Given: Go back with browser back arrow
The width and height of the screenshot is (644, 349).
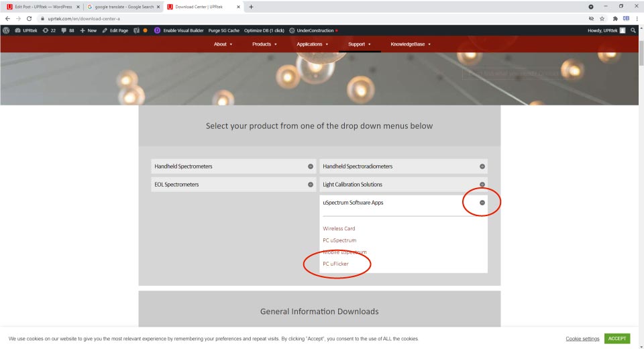Looking at the screenshot, I should [x=7, y=19].
